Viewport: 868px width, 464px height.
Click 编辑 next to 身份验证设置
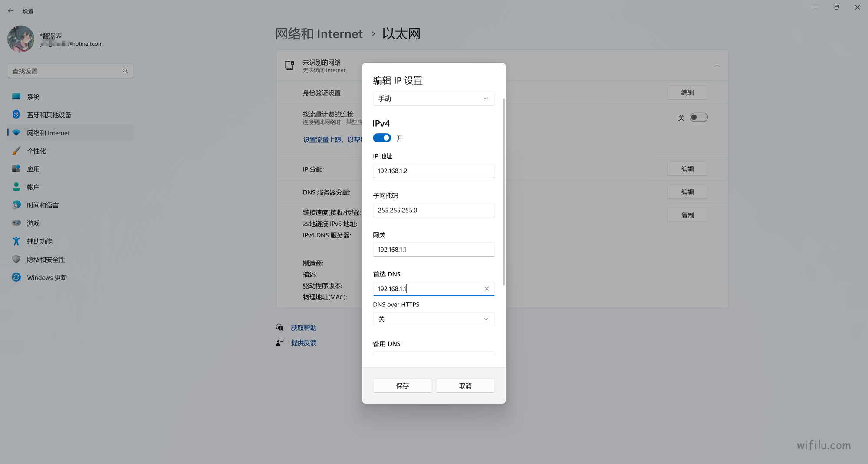tap(687, 93)
